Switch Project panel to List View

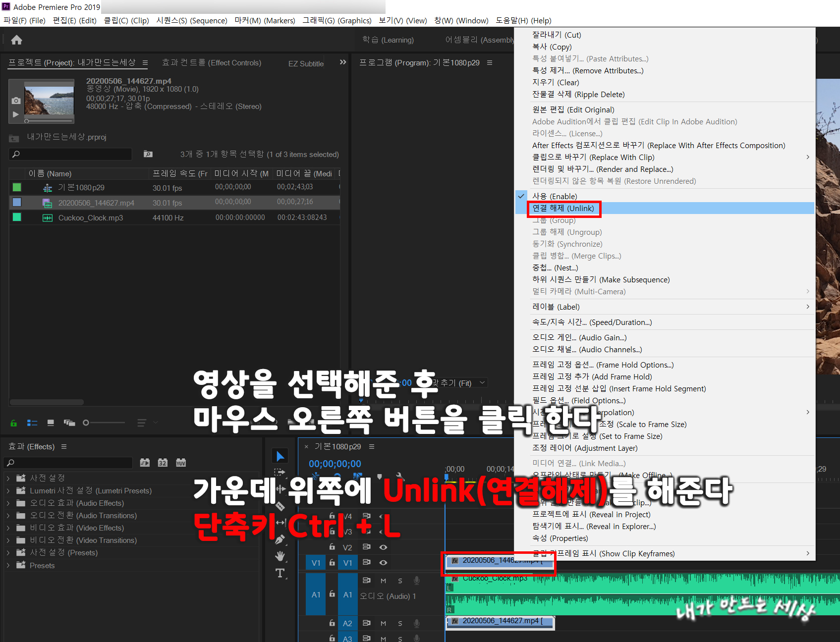(32, 423)
